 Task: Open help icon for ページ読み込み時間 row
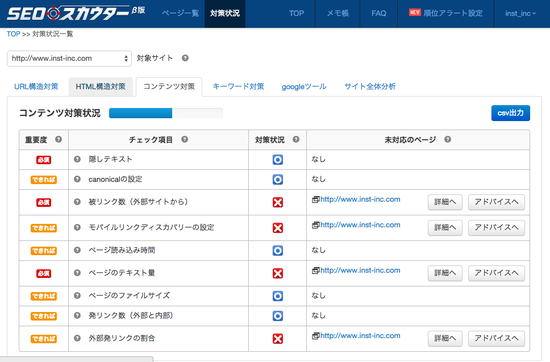pyautogui.click(x=77, y=250)
